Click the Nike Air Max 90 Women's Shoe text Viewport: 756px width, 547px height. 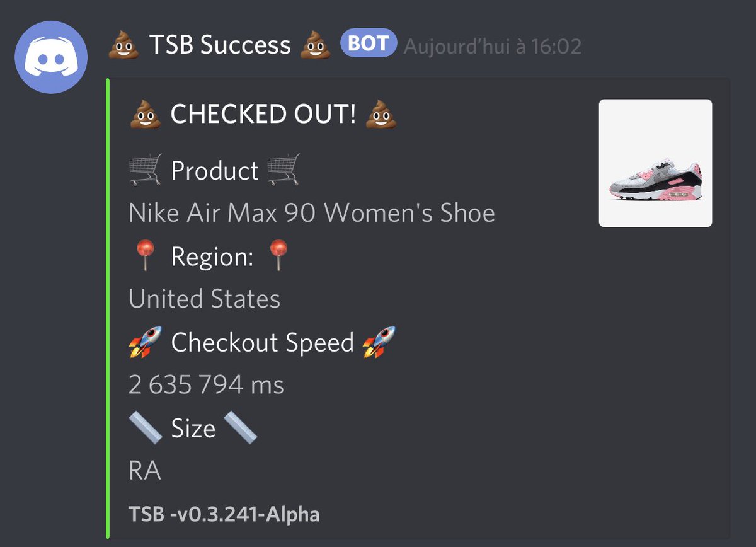pyautogui.click(x=312, y=214)
